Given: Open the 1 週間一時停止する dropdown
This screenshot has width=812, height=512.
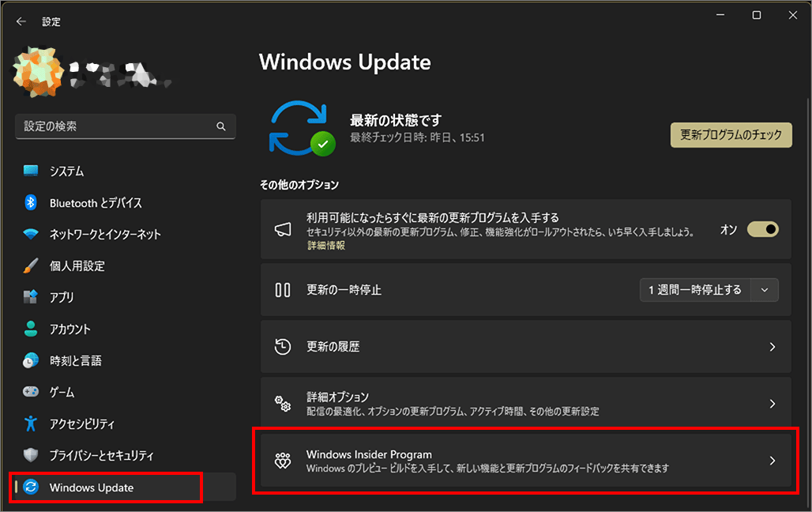Looking at the screenshot, I should [709, 290].
